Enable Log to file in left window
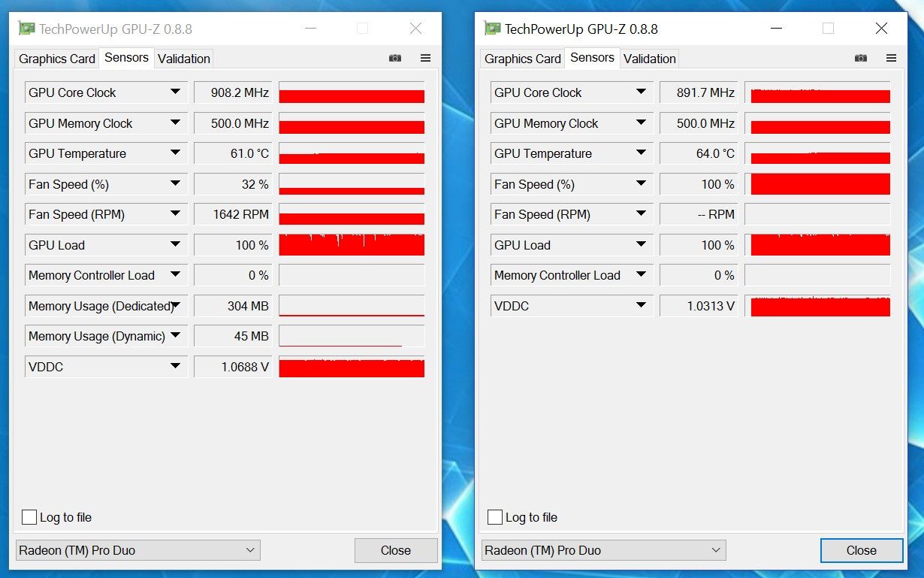The height and width of the screenshot is (578, 924). 29,517
